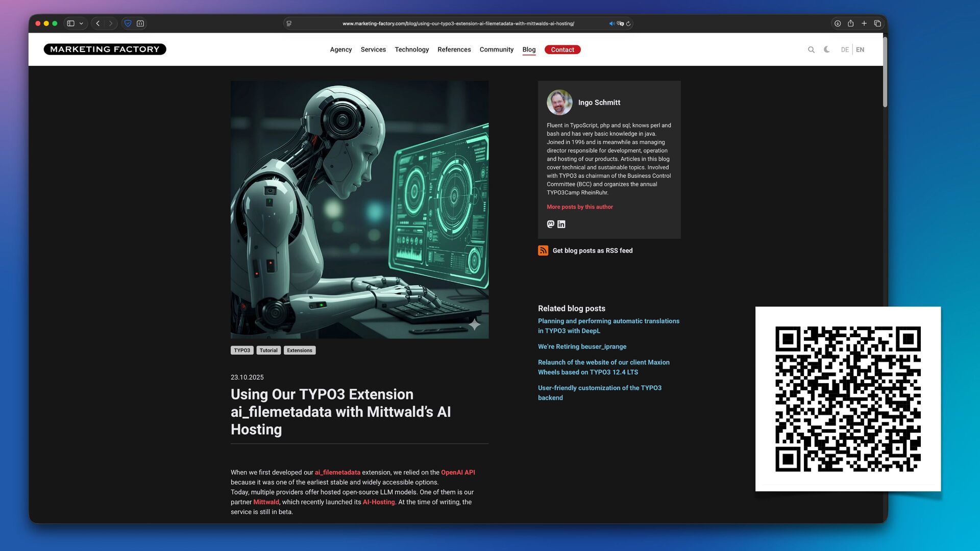The image size is (980, 551).
Task: Toggle dark mode moon icon
Action: [827, 49]
